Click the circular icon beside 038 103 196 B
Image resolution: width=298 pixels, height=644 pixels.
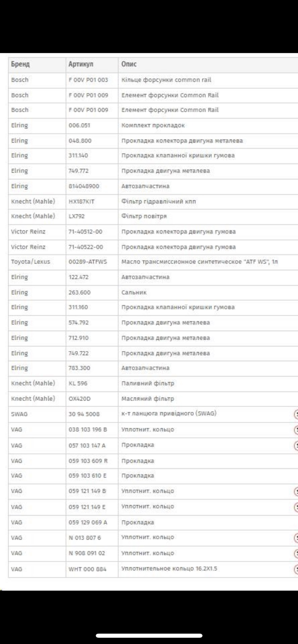(x=296, y=430)
